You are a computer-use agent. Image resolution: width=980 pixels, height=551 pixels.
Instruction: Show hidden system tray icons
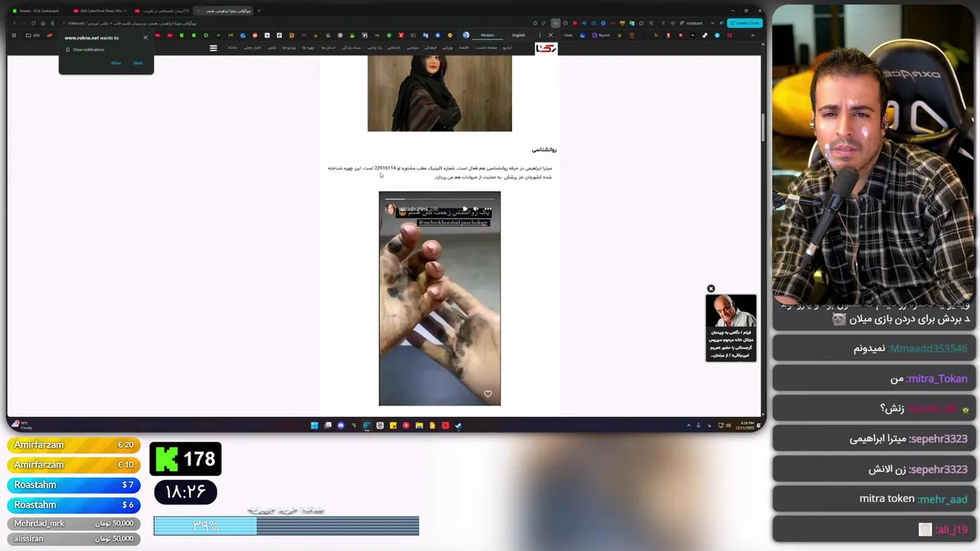click(688, 425)
